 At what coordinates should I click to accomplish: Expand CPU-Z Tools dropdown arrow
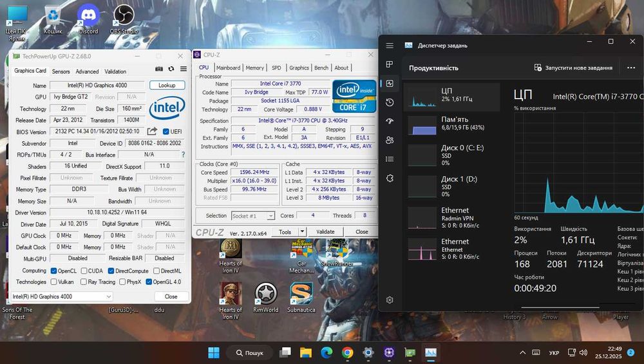point(302,232)
